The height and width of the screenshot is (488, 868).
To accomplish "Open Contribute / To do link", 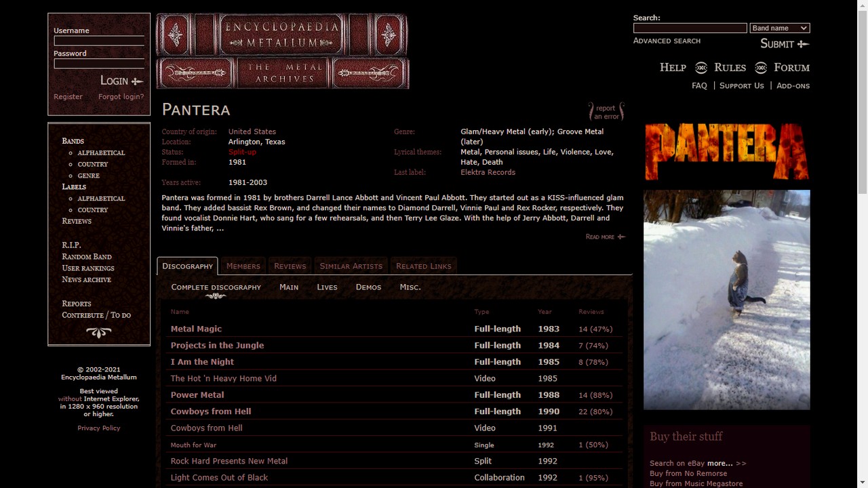I will [x=96, y=315].
